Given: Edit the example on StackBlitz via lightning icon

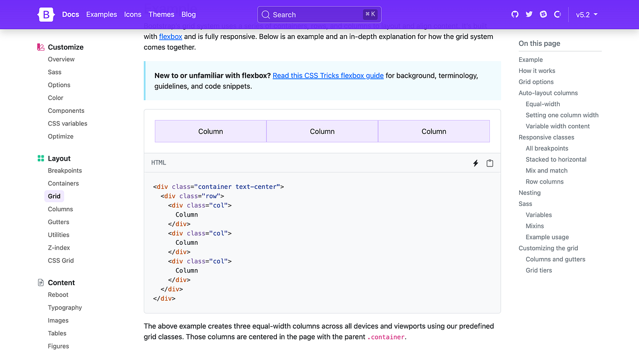Looking at the screenshot, I should click(x=476, y=163).
